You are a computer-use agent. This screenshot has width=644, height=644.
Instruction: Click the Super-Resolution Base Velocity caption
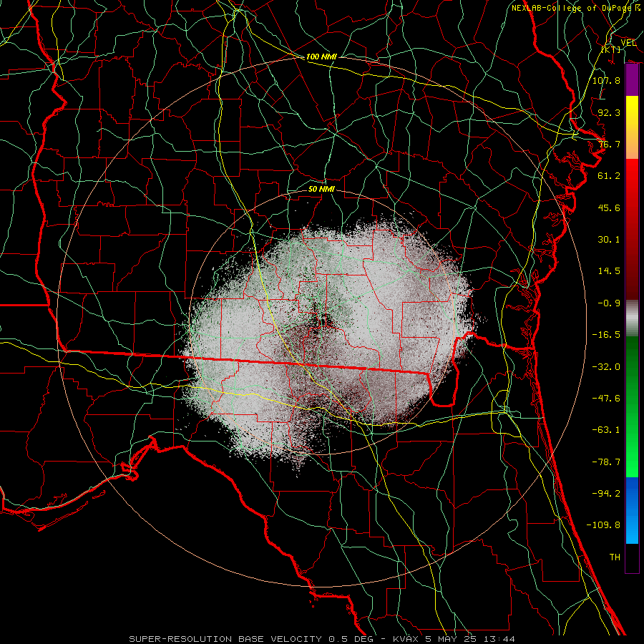(x=321, y=639)
